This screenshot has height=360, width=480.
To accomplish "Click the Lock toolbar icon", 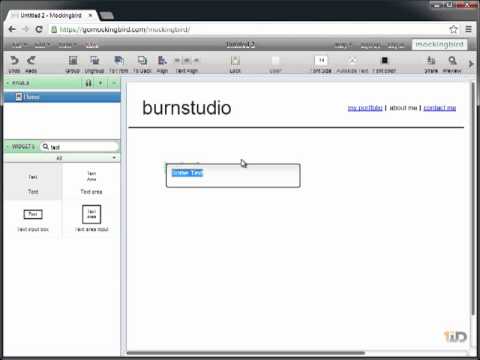I will coord(235,60).
